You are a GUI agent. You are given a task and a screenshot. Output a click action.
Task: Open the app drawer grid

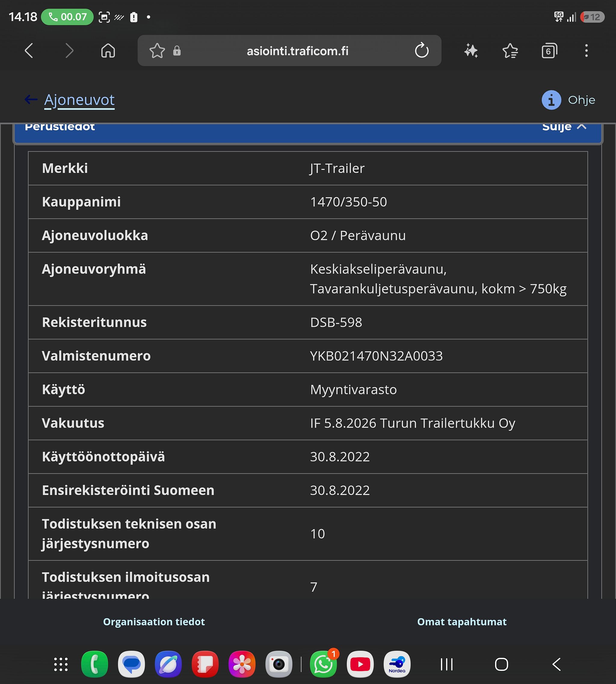(61, 664)
